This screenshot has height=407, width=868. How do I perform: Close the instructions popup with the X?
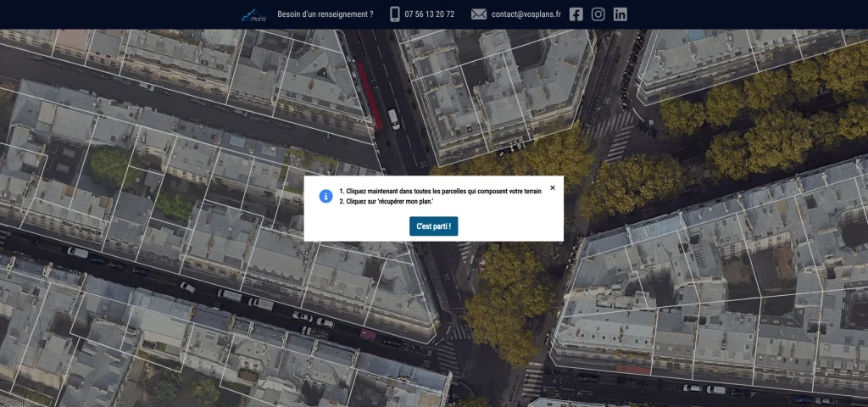(553, 188)
